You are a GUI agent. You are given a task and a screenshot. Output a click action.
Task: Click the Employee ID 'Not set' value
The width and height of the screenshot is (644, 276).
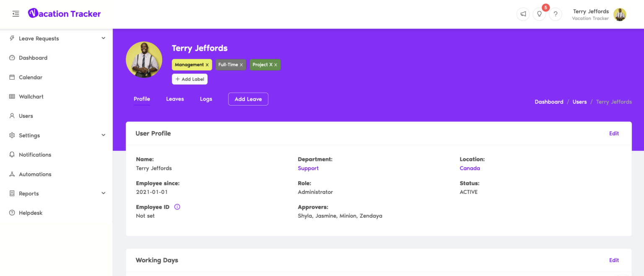[145, 216]
